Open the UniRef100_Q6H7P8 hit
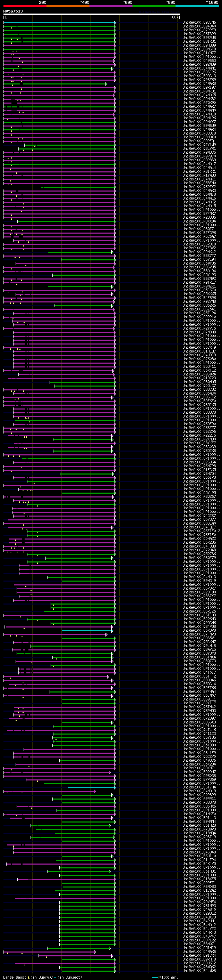Screen dimensions: 222x980 (199, 466)
